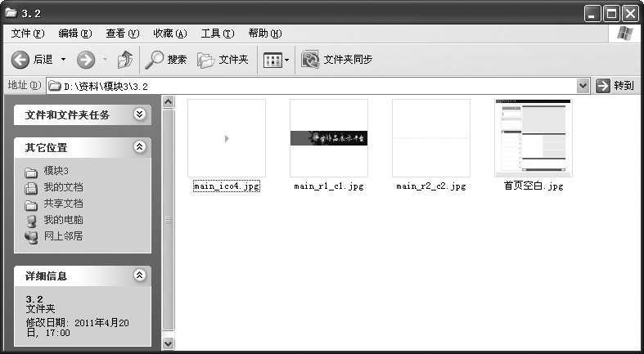Viewport: 644px width, 354px height.
Task: Collapse the Details (详细信息) panel
Action: tap(139, 276)
